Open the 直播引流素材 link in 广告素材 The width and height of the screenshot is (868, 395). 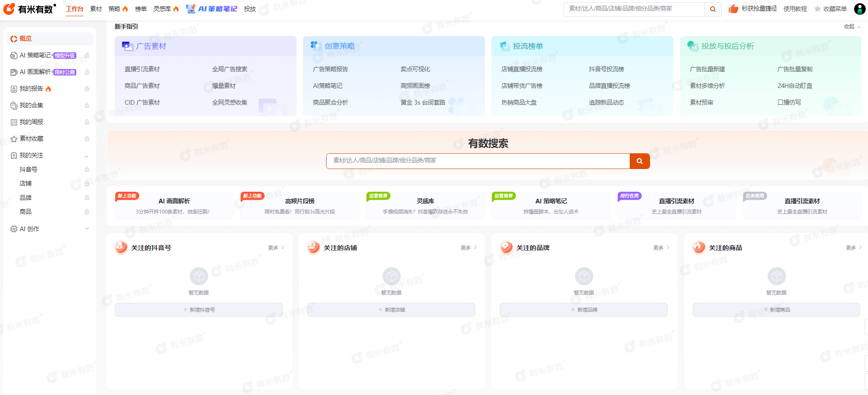pos(142,69)
